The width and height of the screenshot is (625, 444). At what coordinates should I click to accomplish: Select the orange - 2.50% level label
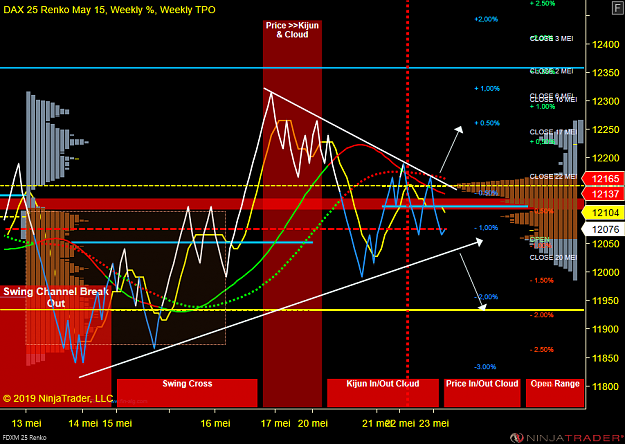pyautogui.click(x=542, y=350)
